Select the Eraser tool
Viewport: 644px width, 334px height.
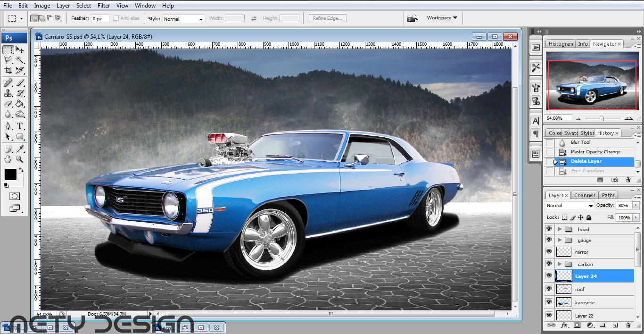pyautogui.click(x=8, y=104)
